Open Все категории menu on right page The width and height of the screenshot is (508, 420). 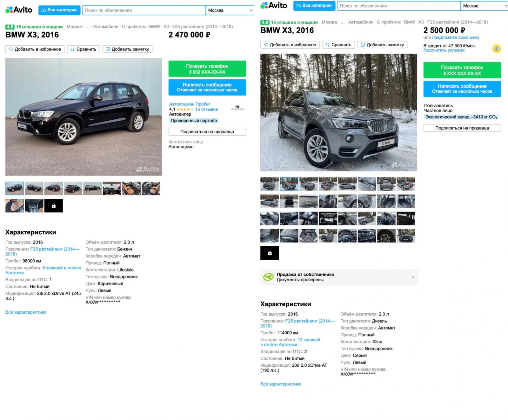point(314,6)
